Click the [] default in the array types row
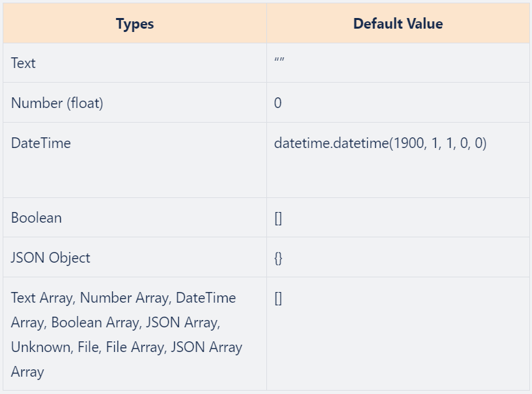The image size is (532, 394). pos(278,298)
